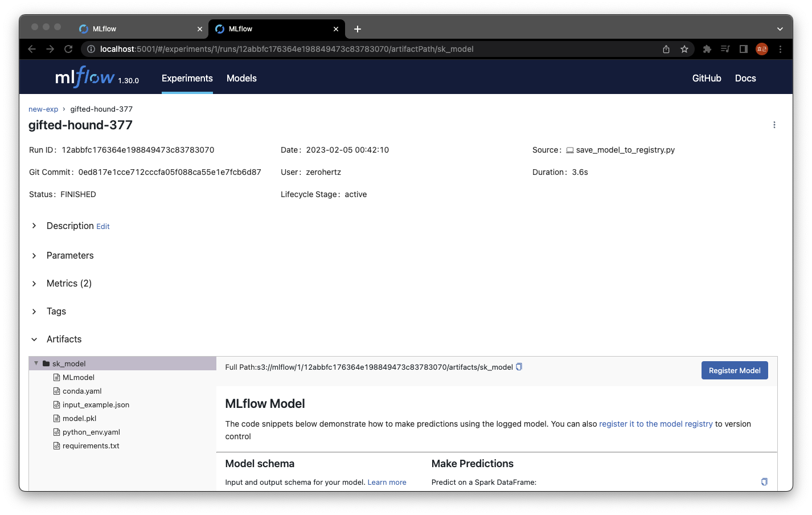Click the save_model_to_registry.py source name
Image resolution: width=812 pixels, height=515 pixels.
[x=625, y=150]
